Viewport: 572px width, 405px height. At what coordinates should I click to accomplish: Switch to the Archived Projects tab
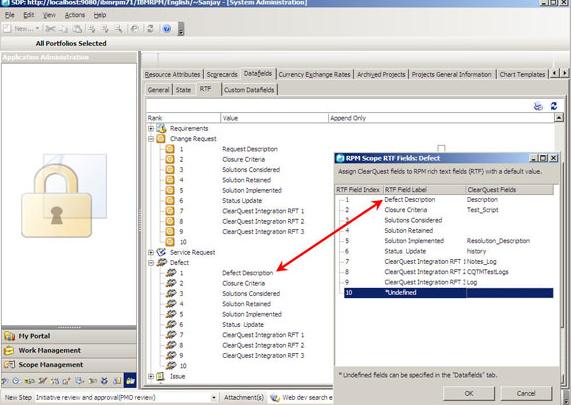tap(381, 74)
